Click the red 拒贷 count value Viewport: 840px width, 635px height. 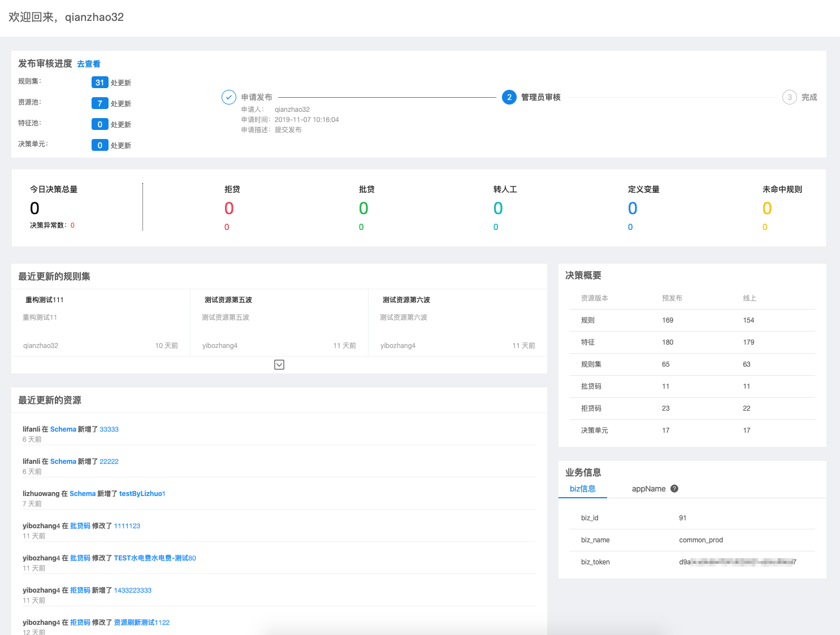click(x=229, y=208)
